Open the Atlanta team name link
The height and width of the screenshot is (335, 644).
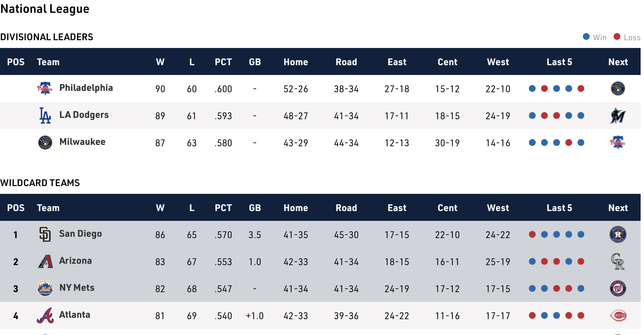(75, 315)
